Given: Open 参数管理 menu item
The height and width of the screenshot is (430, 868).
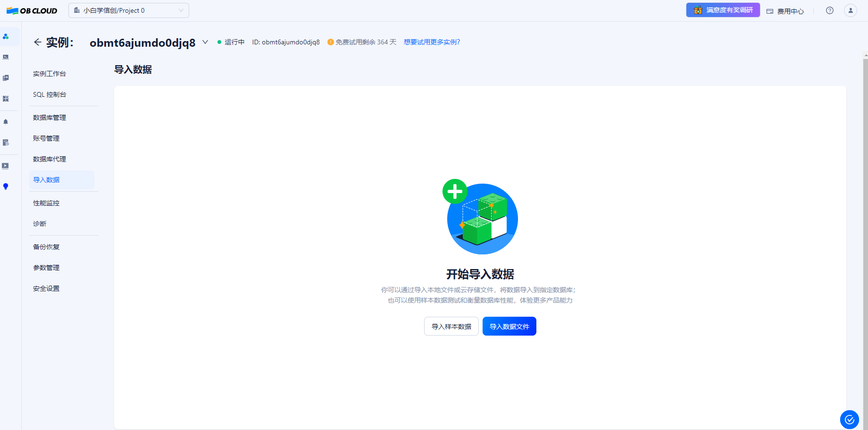Looking at the screenshot, I should coord(46,268).
